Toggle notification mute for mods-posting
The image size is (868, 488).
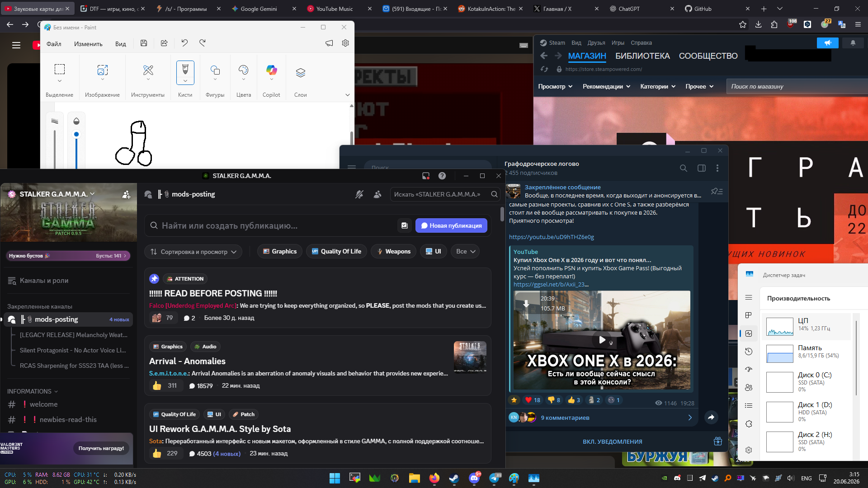tap(359, 194)
